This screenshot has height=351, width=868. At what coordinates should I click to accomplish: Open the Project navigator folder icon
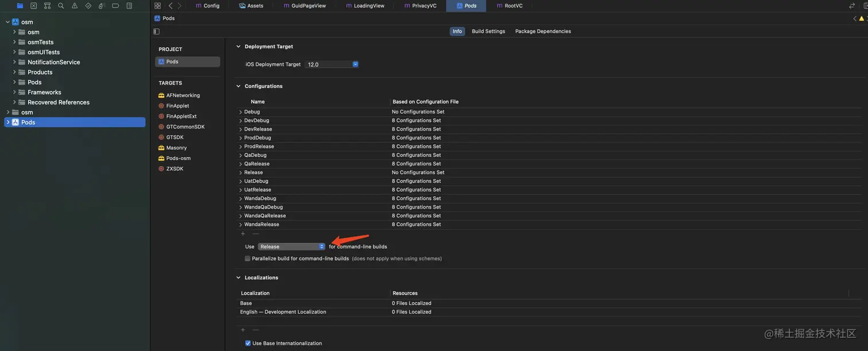20,6
